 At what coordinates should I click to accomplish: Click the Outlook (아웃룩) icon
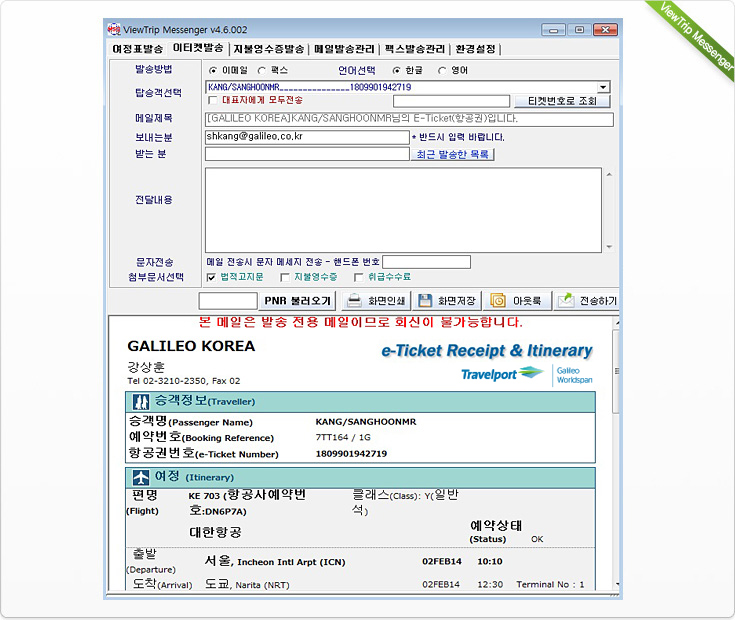[x=497, y=300]
